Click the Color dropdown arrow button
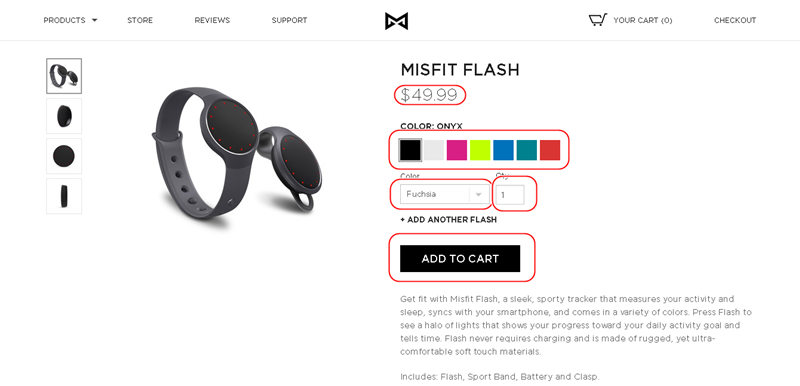This screenshot has width=800, height=386. (479, 194)
